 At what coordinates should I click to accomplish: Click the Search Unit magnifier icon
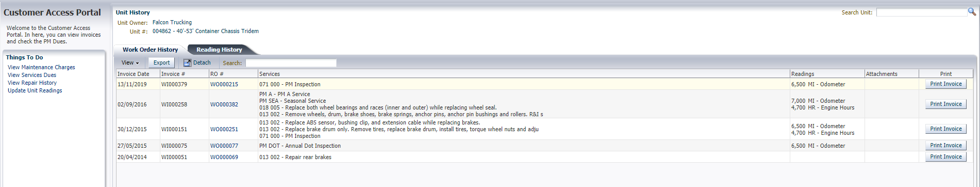point(972,12)
